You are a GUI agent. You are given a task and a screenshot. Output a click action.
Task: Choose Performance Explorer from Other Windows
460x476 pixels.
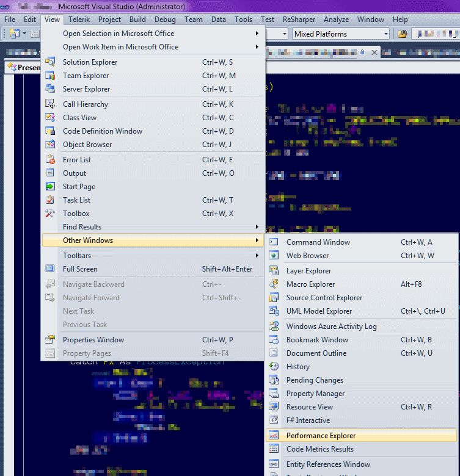coord(361,435)
